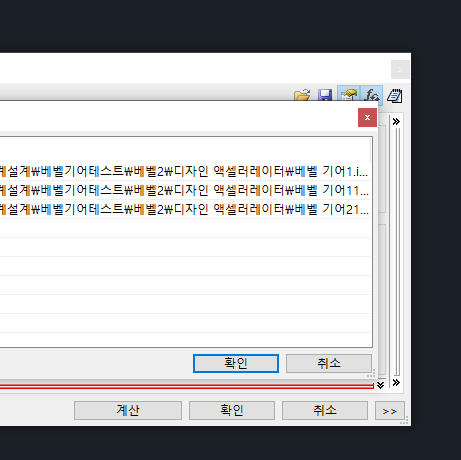This screenshot has width=461, height=460.
Task: Select the row ending in 기어21...
Action: tap(185, 209)
